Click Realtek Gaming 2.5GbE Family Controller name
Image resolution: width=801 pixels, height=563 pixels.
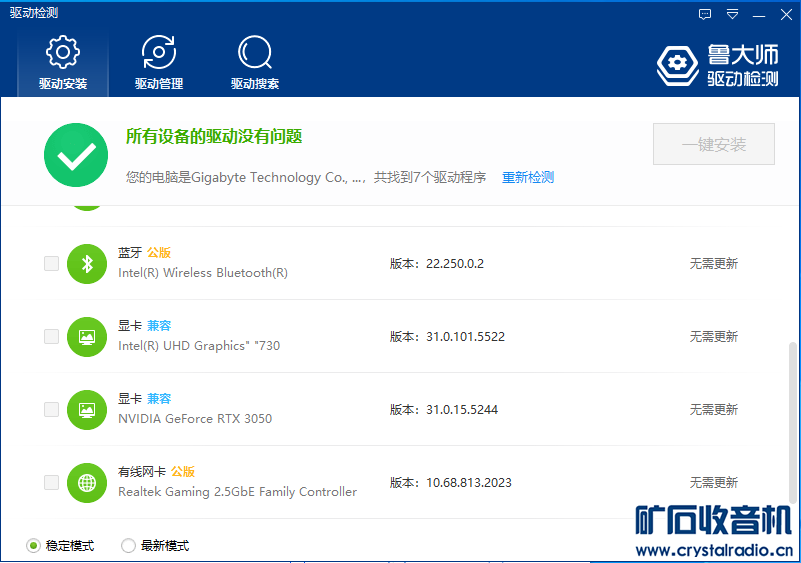(x=238, y=492)
